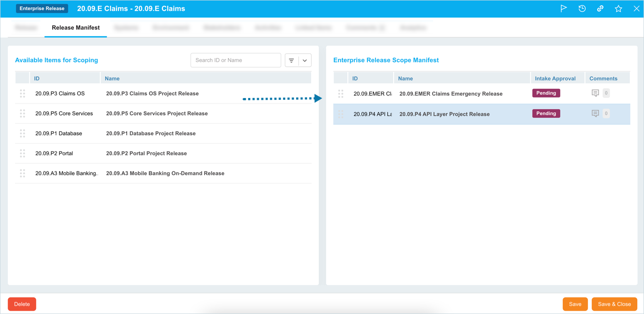Open comments icon for EMER Claims Emergency Release
Screen dimensions: 644x314
[595, 93]
